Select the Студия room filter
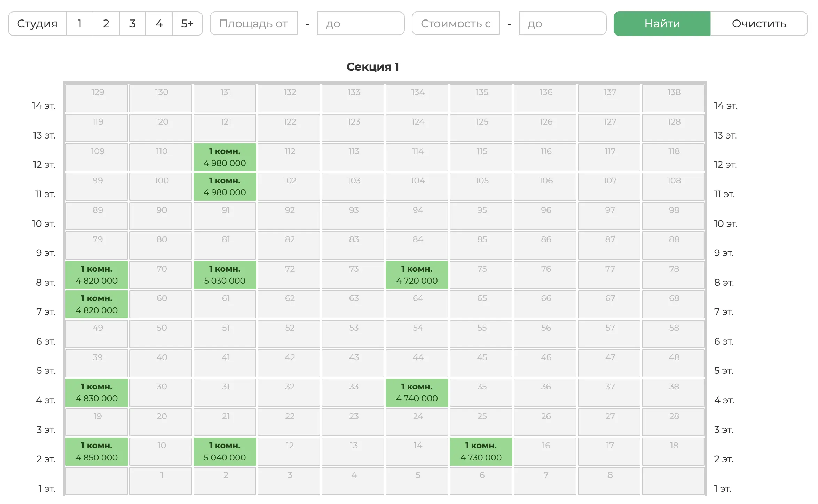818x504 pixels. [x=37, y=24]
